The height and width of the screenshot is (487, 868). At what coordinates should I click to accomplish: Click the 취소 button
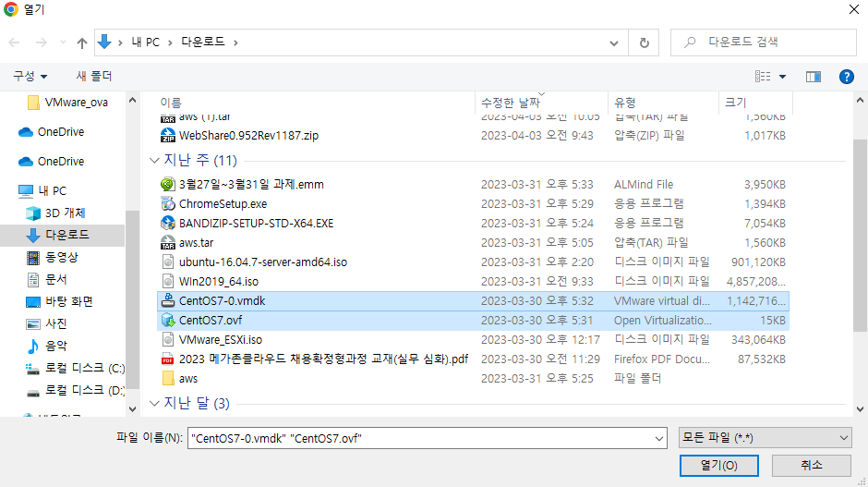[811, 466]
